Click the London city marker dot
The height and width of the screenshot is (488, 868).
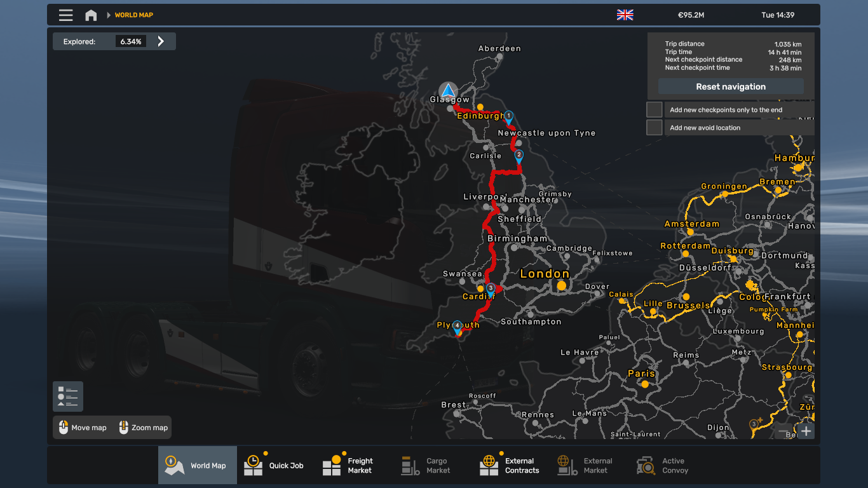(561, 286)
